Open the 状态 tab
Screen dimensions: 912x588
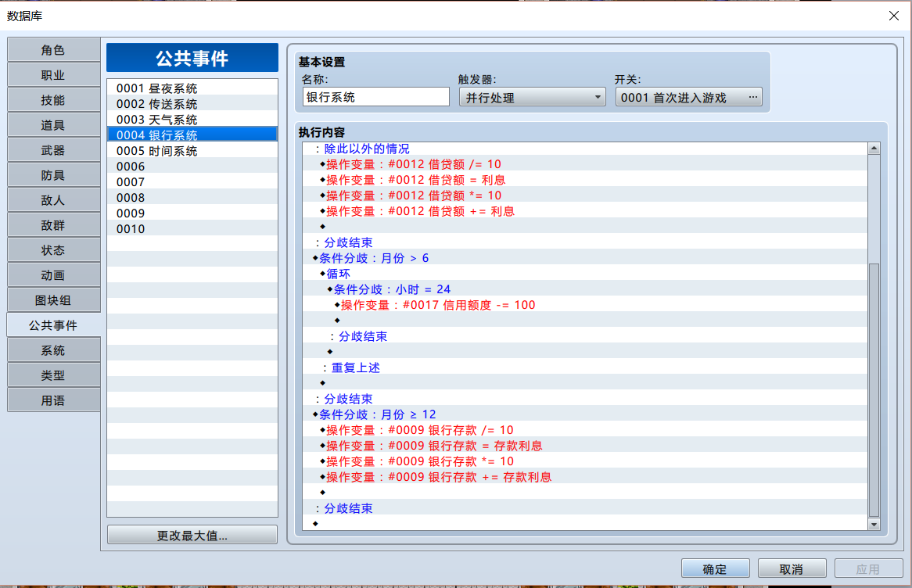point(53,250)
